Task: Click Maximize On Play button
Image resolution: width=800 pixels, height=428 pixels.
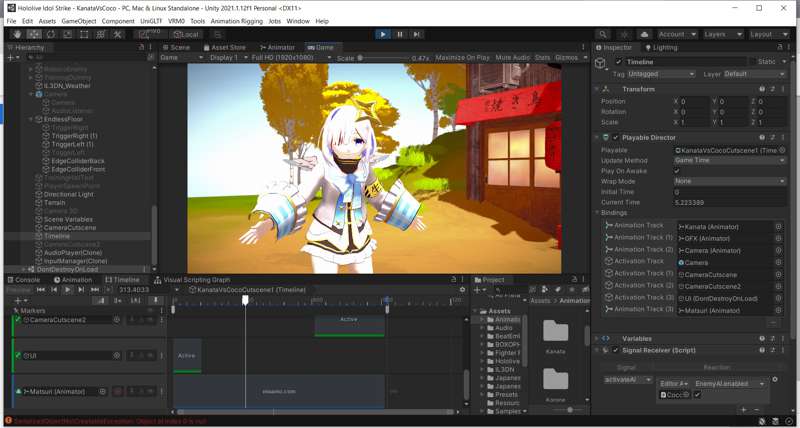Action: click(462, 58)
